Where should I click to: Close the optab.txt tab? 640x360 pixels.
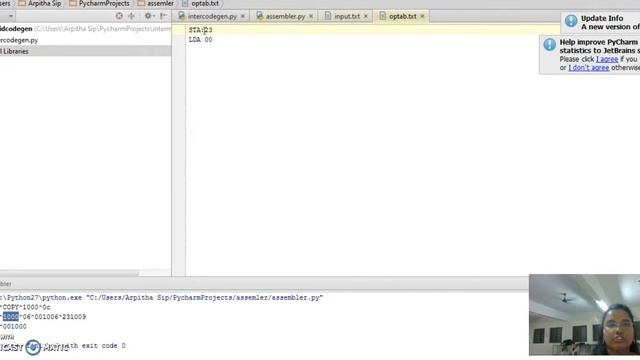point(422,16)
